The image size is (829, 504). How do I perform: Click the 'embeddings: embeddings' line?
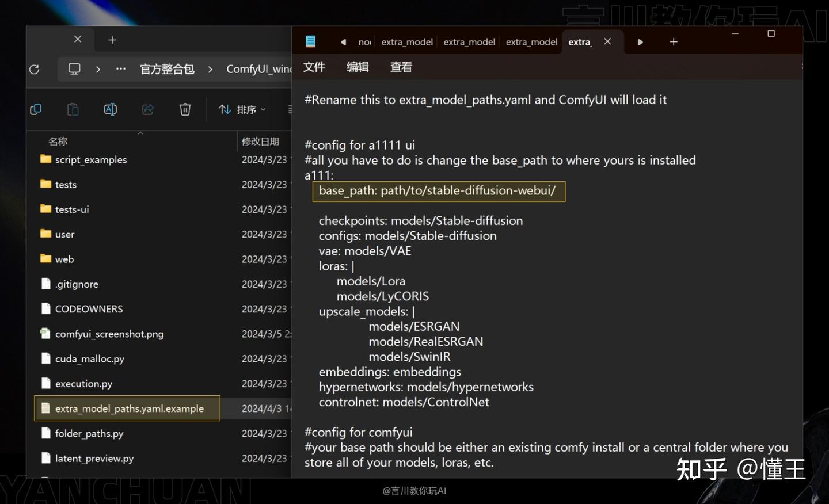(390, 372)
